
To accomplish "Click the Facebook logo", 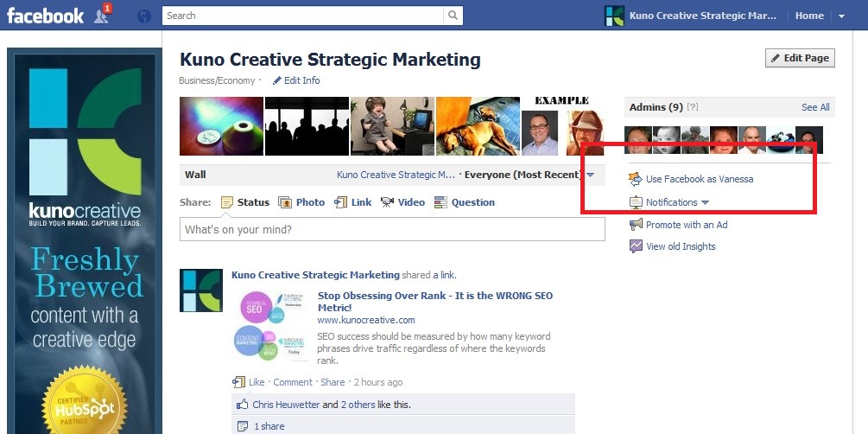I will pos(46,16).
